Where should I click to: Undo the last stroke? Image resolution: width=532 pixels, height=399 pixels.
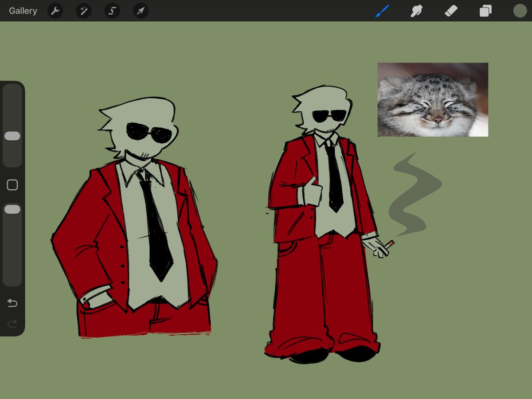tap(12, 303)
